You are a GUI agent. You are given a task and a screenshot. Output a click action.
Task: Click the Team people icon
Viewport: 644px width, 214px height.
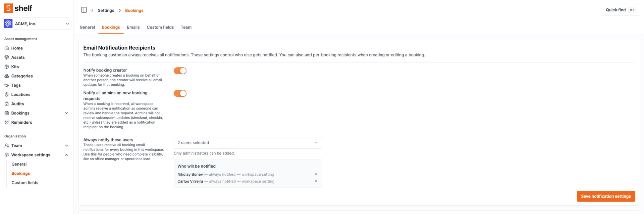[7, 145]
